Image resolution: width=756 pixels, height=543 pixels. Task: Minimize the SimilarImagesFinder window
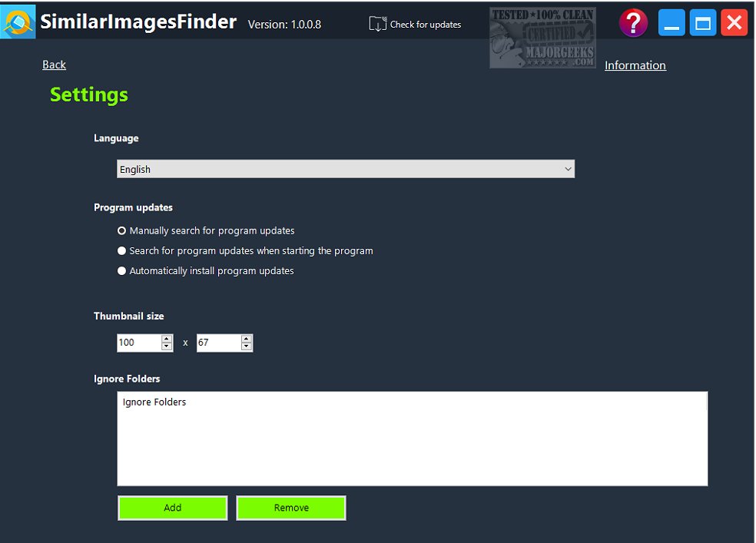pos(671,22)
